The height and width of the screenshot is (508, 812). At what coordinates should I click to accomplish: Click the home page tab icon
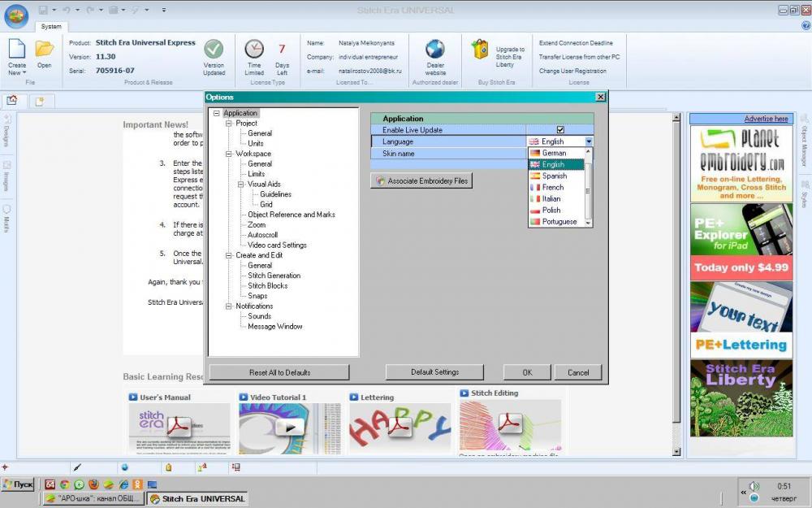[12, 101]
